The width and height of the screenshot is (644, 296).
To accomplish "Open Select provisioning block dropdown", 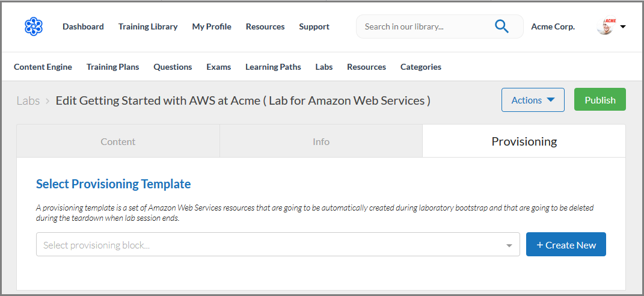I will pyautogui.click(x=278, y=245).
